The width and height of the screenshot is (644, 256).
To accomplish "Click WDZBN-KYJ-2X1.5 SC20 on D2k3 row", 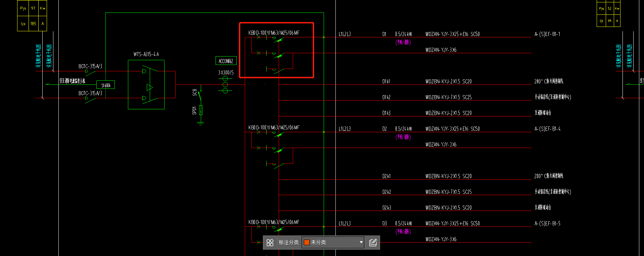I will 449,208.
